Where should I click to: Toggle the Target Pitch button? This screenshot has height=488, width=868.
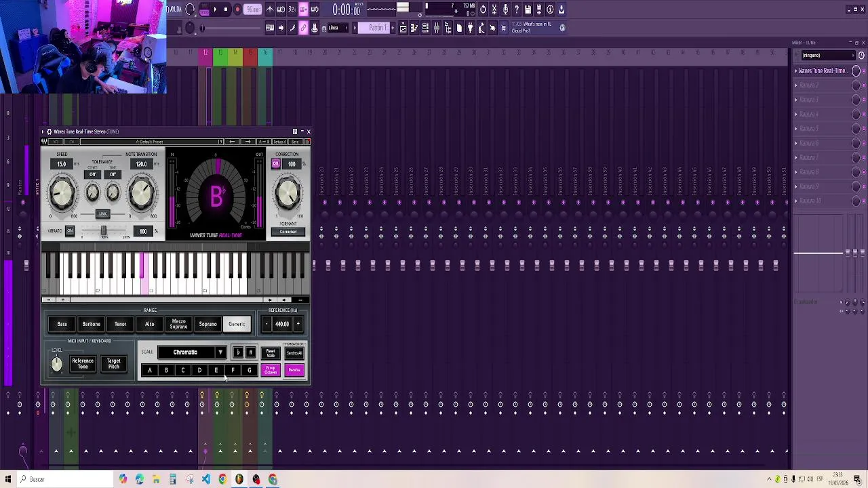[113, 364]
